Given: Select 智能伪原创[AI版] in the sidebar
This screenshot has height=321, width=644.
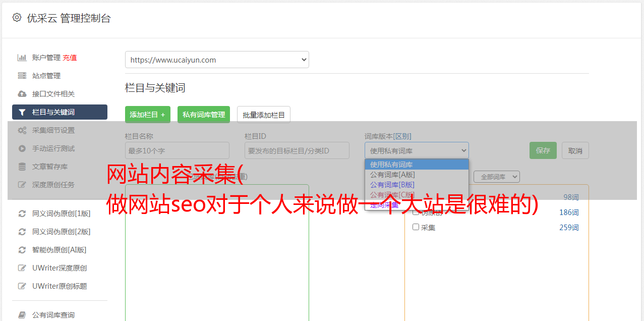Looking at the screenshot, I should (60, 250).
